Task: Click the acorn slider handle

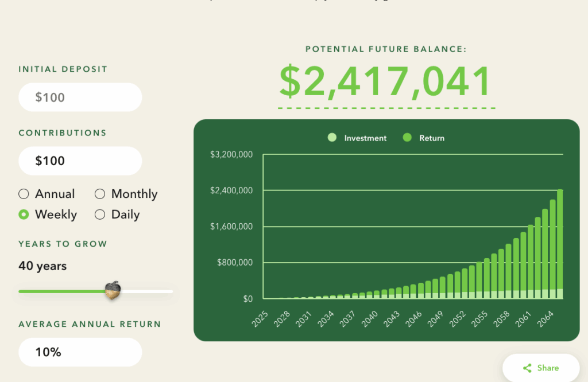Action: (113, 290)
